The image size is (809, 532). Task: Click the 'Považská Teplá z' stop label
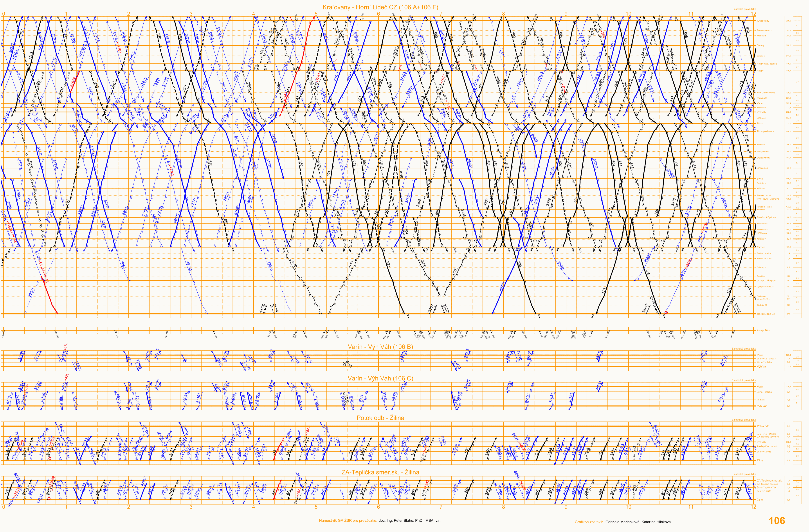pyautogui.click(x=764, y=207)
